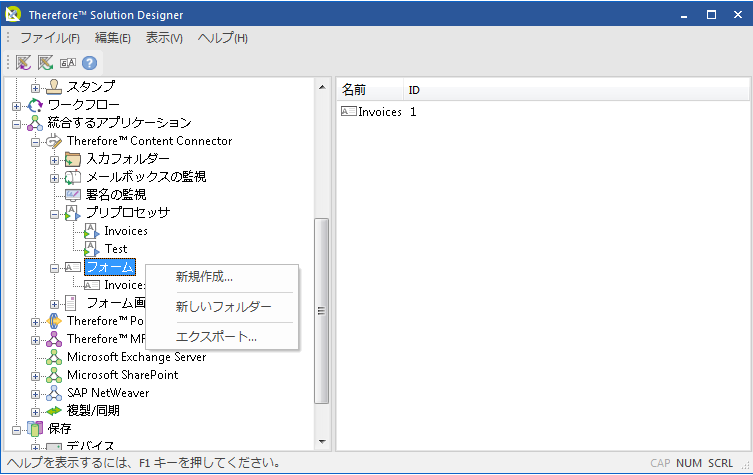Expand the スタンプ tree node

(x=36, y=88)
